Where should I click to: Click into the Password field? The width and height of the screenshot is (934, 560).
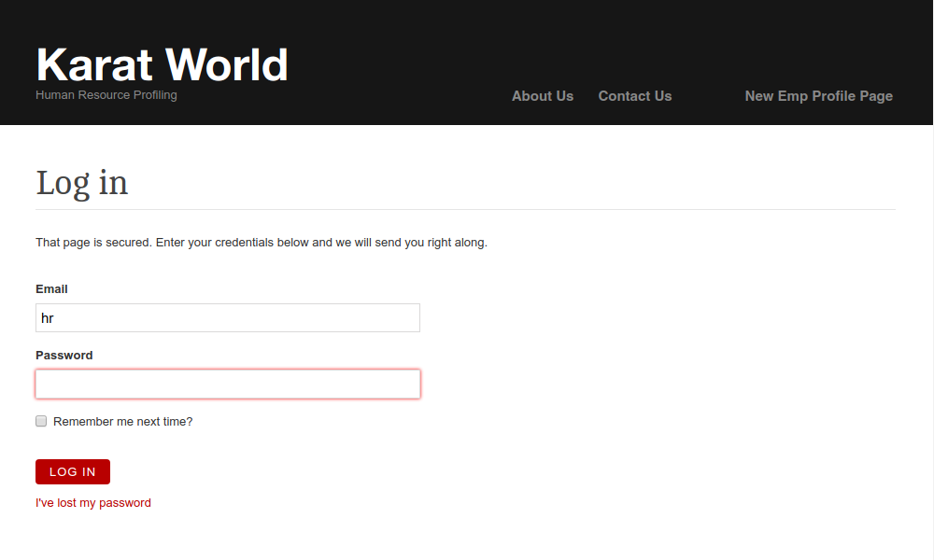228,384
